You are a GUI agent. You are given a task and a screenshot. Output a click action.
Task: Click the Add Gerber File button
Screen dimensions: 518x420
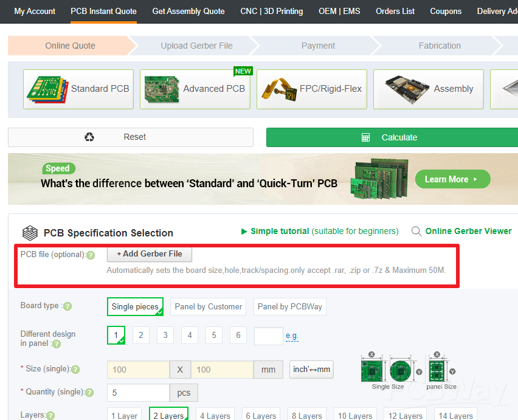(150, 254)
